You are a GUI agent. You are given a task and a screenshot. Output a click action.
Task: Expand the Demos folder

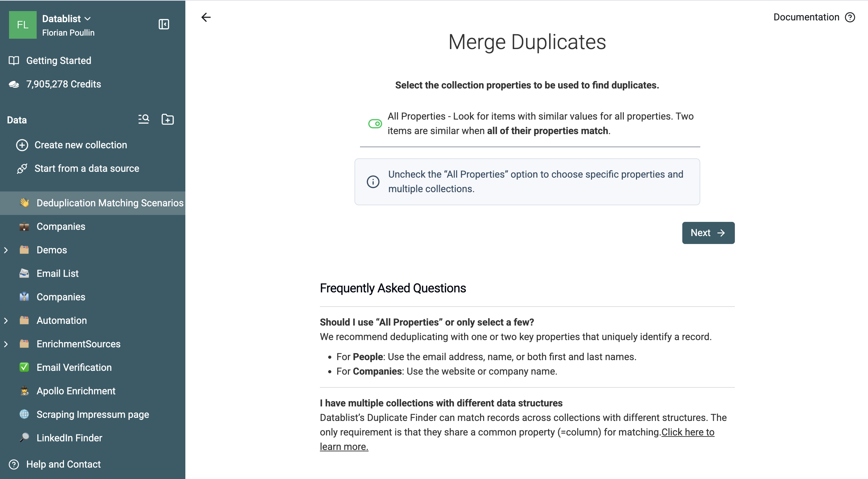(x=6, y=250)
